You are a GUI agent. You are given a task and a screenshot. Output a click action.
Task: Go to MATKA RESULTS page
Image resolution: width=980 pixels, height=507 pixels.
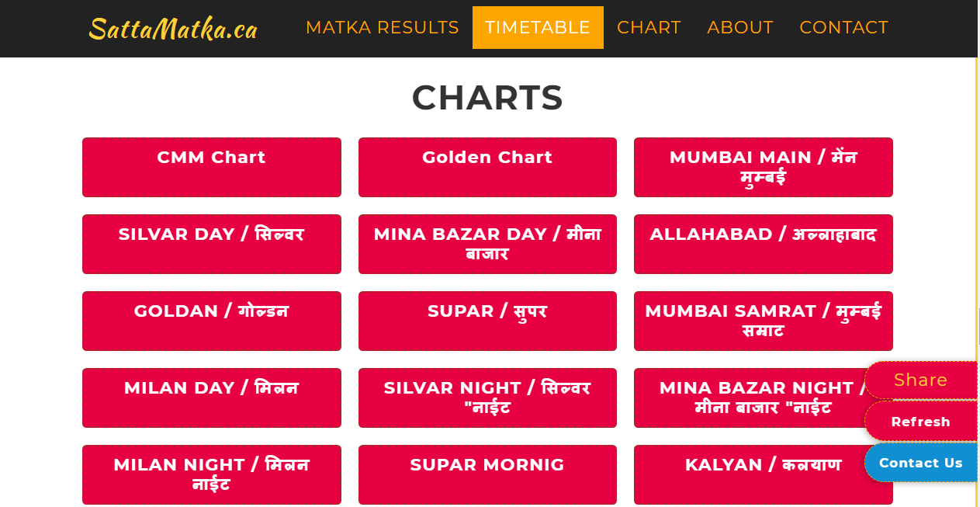[382, 27]
